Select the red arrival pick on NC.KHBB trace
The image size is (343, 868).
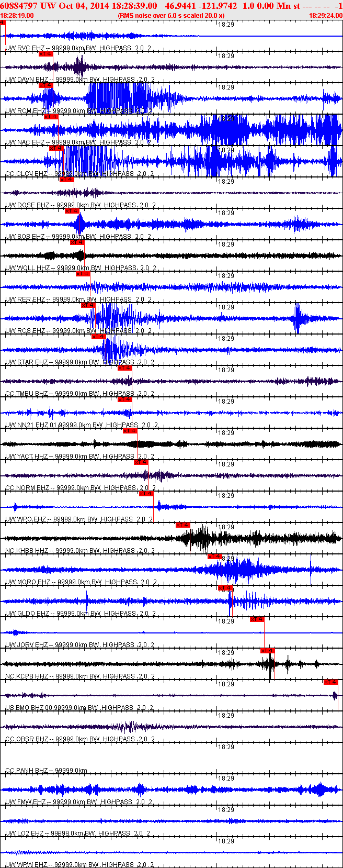click(x=182, y=525)
